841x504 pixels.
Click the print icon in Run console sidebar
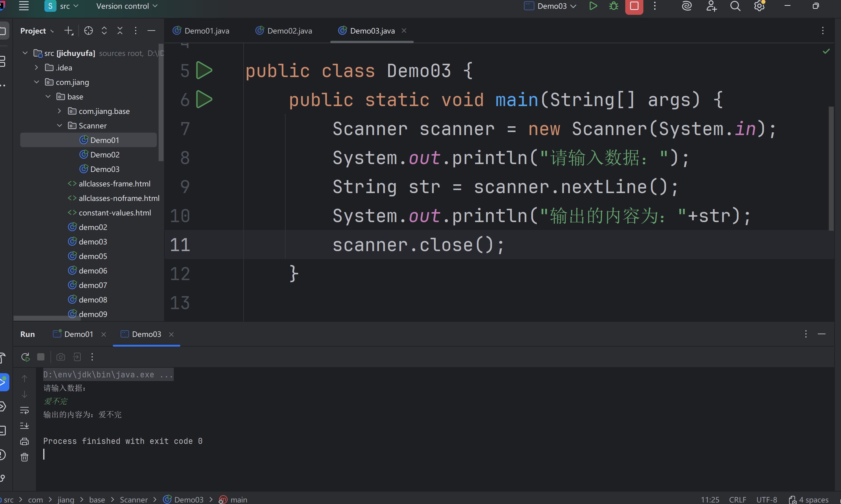pyautogui.click(x=24, y=441)
